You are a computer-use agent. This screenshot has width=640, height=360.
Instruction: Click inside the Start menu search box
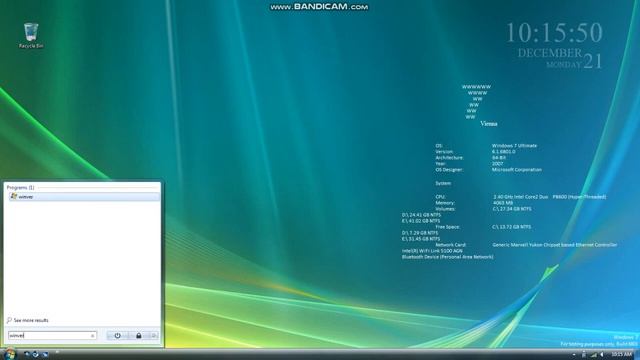click(52, 336)
